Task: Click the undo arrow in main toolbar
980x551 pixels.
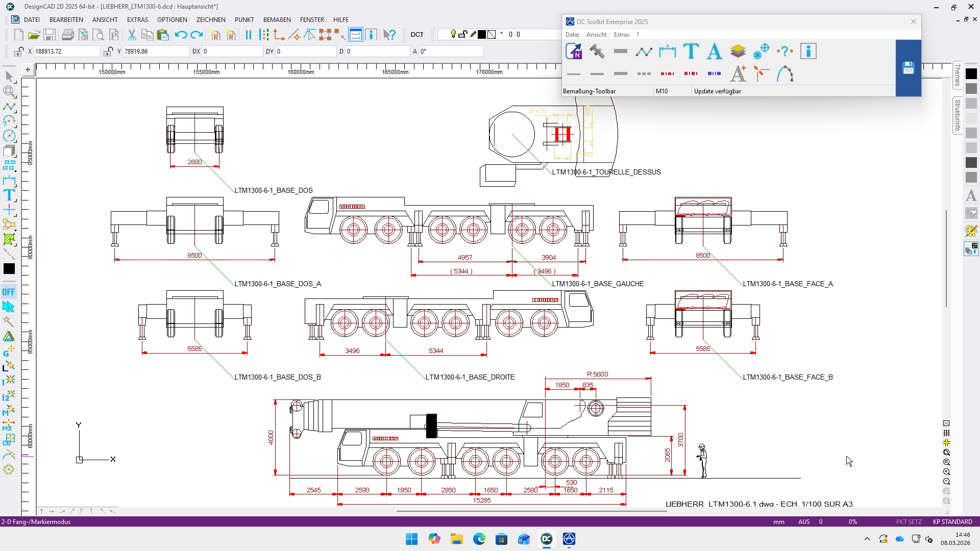Action: pyautogui.click(x=181, y=35)
